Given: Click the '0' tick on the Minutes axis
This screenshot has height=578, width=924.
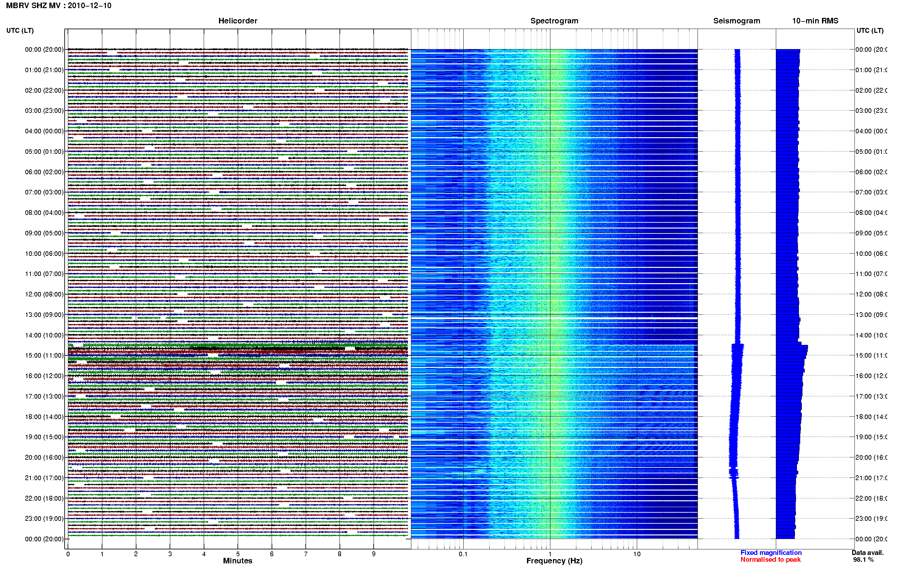Looking at the screenshot, I should tap(68, 554).
